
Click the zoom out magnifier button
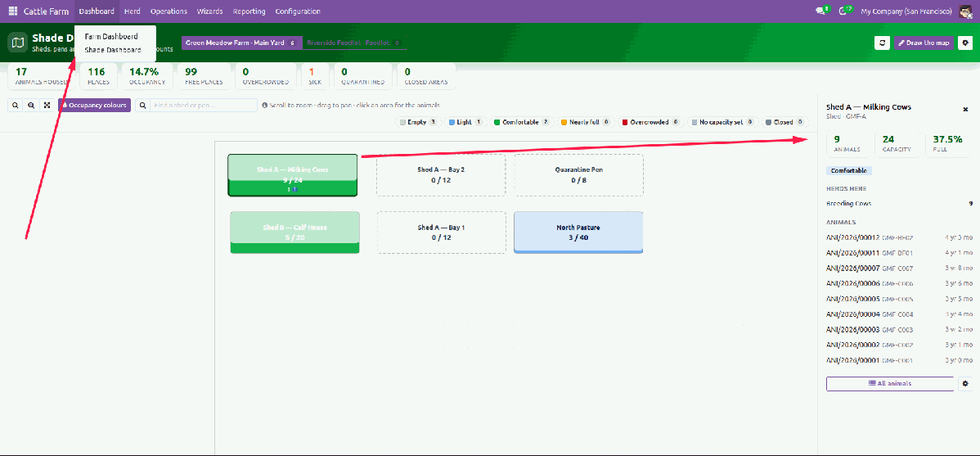pos(15,105)
